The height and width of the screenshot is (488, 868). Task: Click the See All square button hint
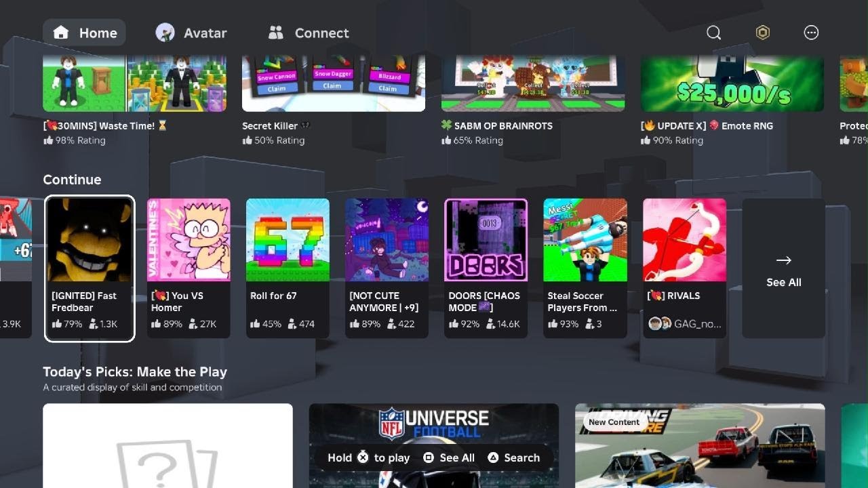point(448,457)
